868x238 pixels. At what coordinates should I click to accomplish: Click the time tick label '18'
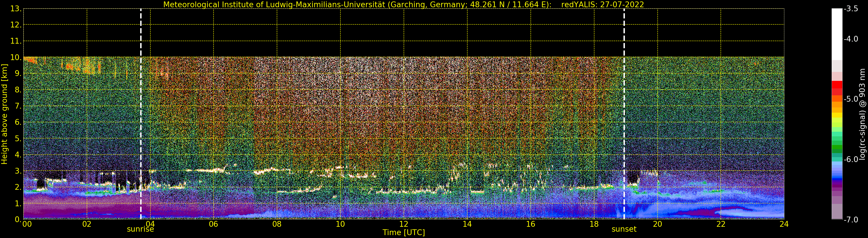[x=594, y=224]
